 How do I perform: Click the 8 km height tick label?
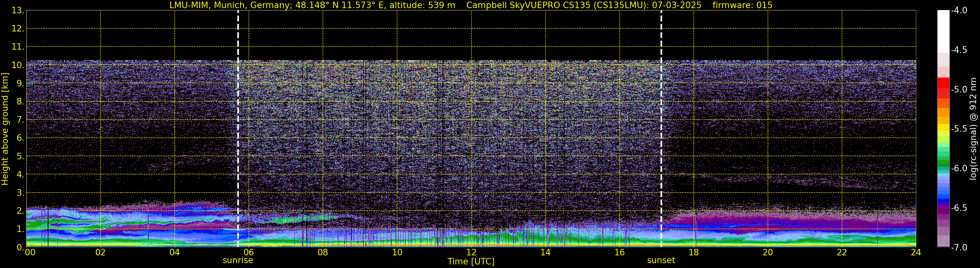click(x=20, y=102)
